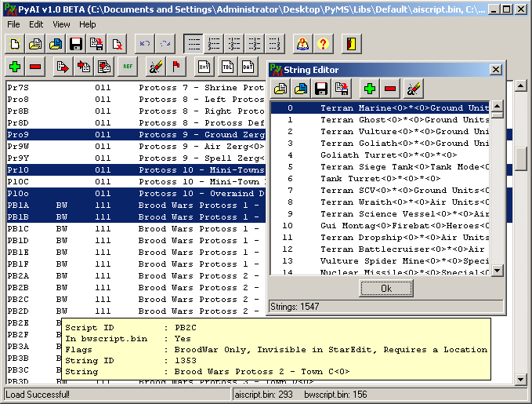Click the eraser-pencil edit icon in PyAI main toolbar

(x=156, y=67)
